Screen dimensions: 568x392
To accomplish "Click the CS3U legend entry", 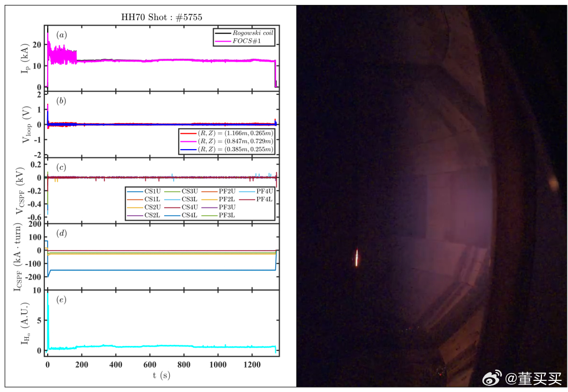I will (x=181, y=191).
